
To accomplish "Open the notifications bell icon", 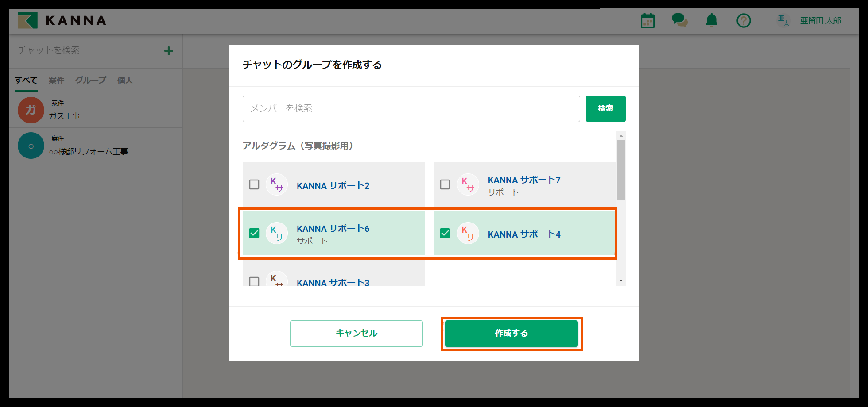I will point(712,20).
